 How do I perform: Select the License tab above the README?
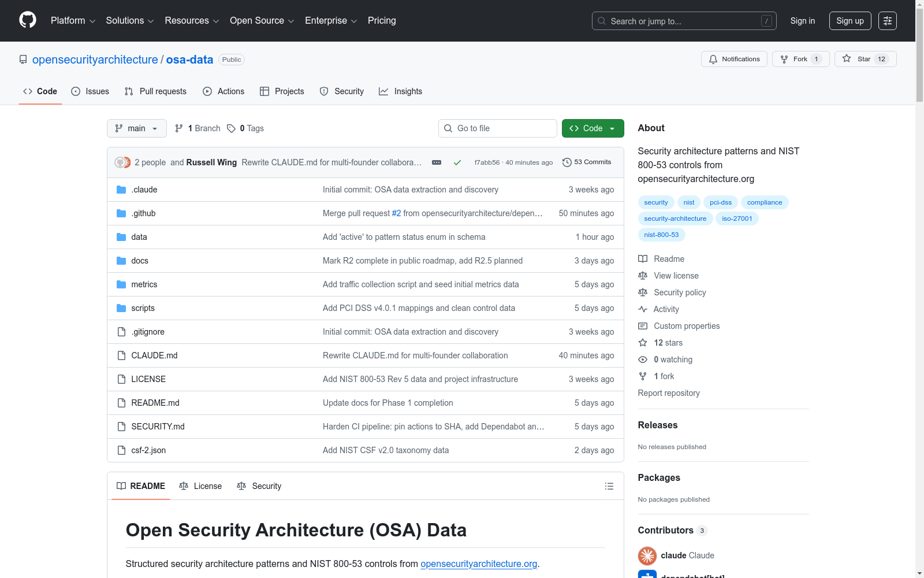(x=200, y=486)
